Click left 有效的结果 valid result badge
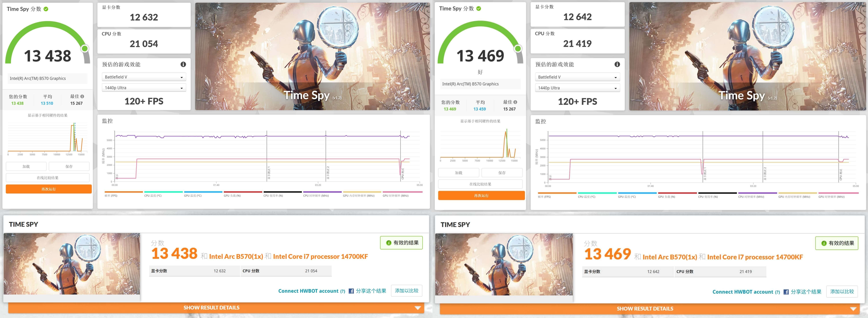Screen dimensions: 868x318 401,243
